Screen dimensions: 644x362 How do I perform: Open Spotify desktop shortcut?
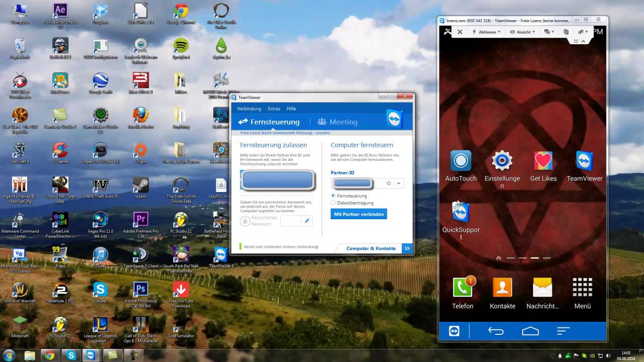tap(181, 48)
